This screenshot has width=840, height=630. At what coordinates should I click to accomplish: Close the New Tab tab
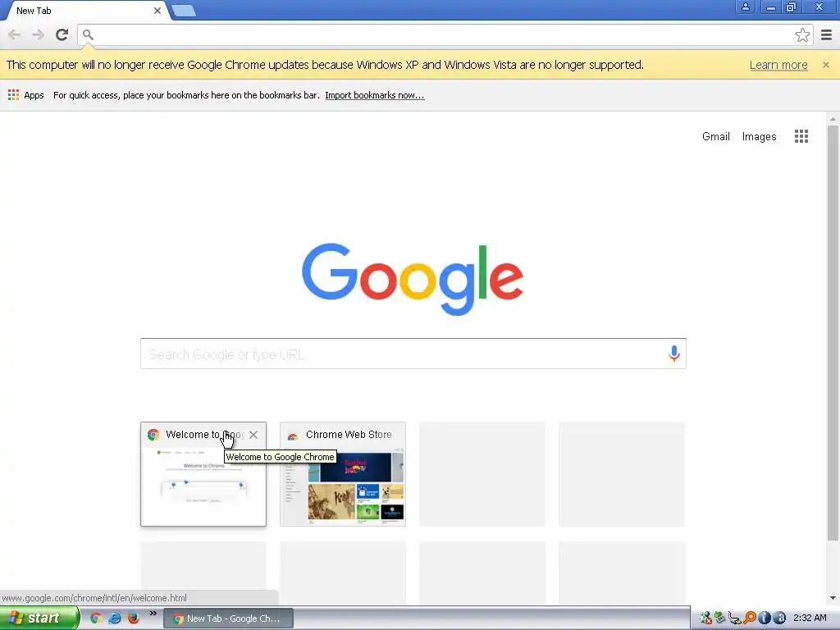pyautogui.click(x=157, y=11)
